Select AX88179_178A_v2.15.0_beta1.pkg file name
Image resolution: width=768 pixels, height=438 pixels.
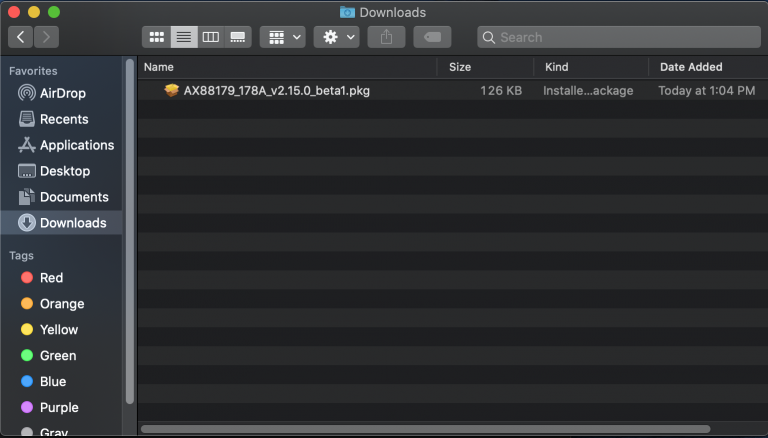click(x=277, y=91)
